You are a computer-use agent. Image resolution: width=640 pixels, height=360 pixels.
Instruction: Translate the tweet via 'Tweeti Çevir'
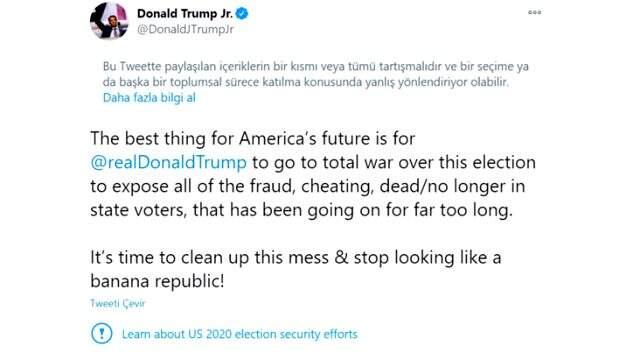pos(118,304)
